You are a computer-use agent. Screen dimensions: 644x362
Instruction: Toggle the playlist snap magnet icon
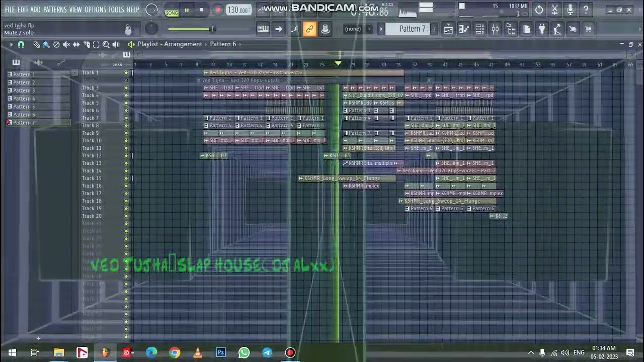21,44
